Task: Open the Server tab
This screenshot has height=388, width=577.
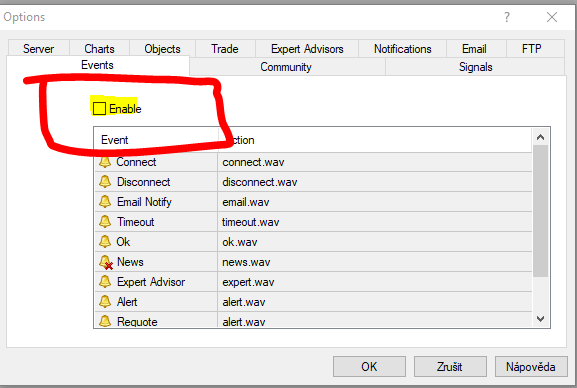Action: pos(38,49)
